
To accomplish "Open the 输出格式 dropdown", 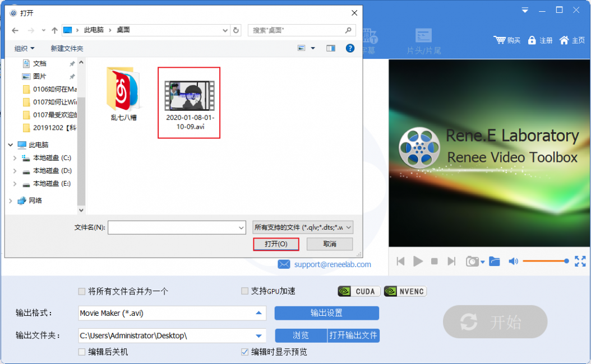I will 258,313.
